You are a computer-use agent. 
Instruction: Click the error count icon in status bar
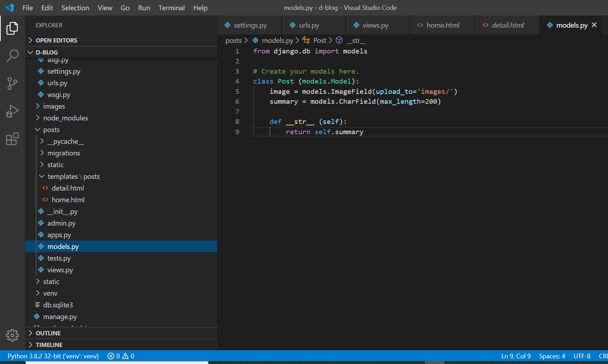[111, 356]
